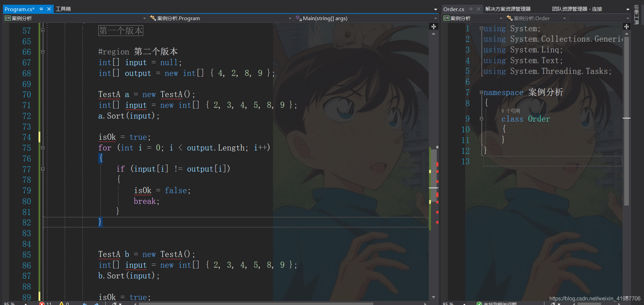Screen dimensions: 644x305
Task: Open the 案例分析 project dropdown in Order.cs
Action: pos(473,18)
